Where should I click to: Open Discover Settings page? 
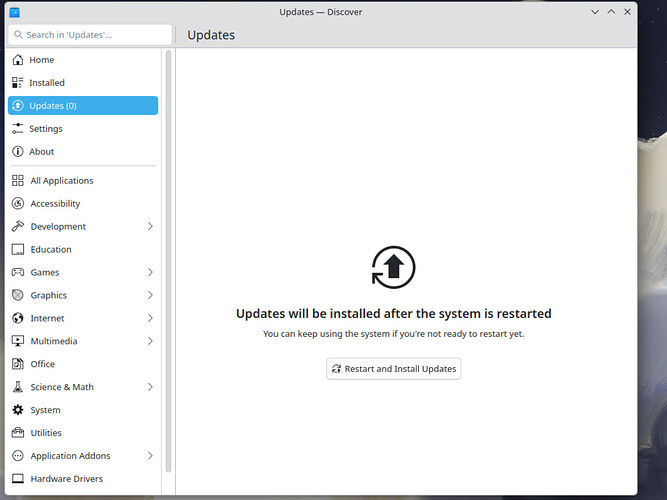(x=83, y=129)
